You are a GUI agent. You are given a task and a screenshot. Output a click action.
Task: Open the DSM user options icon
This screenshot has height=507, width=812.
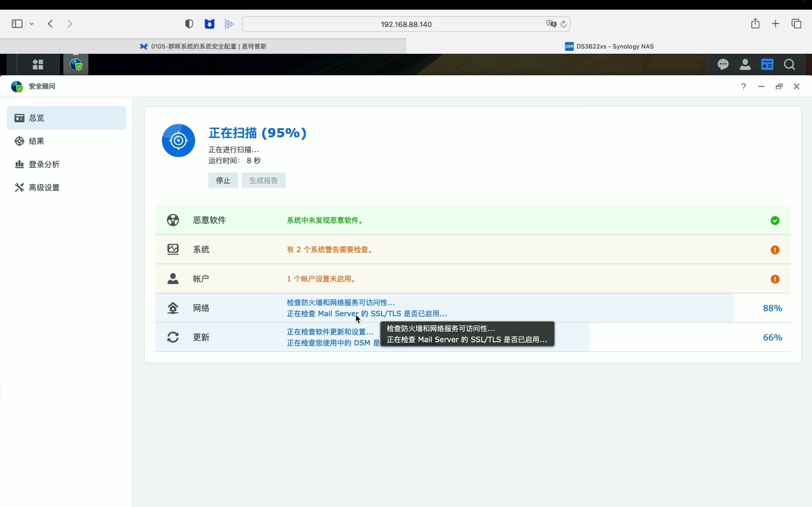[745, 65]
